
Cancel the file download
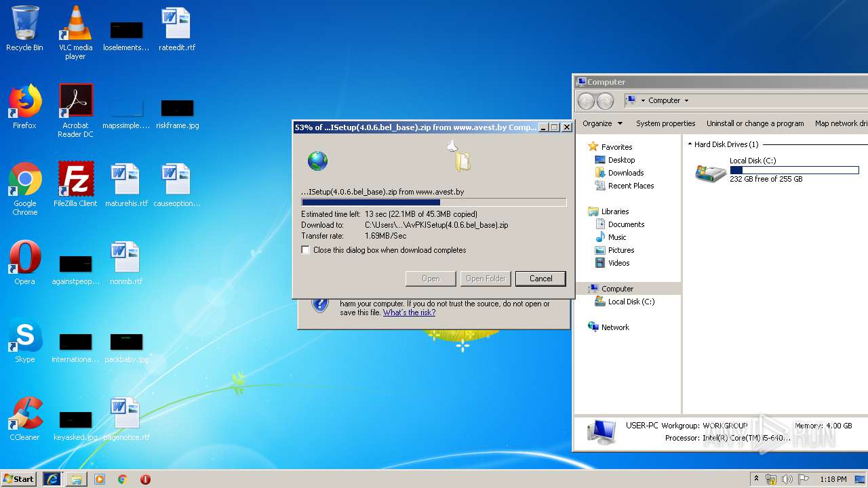click(540, 279)
